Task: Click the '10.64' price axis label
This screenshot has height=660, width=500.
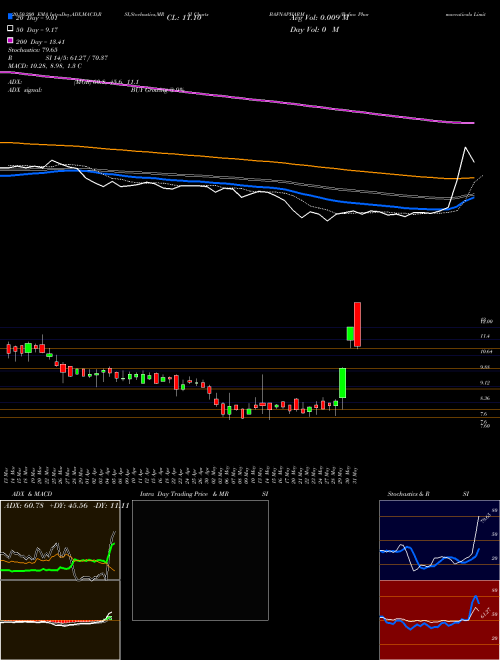Action: click(x=487, y=351)
